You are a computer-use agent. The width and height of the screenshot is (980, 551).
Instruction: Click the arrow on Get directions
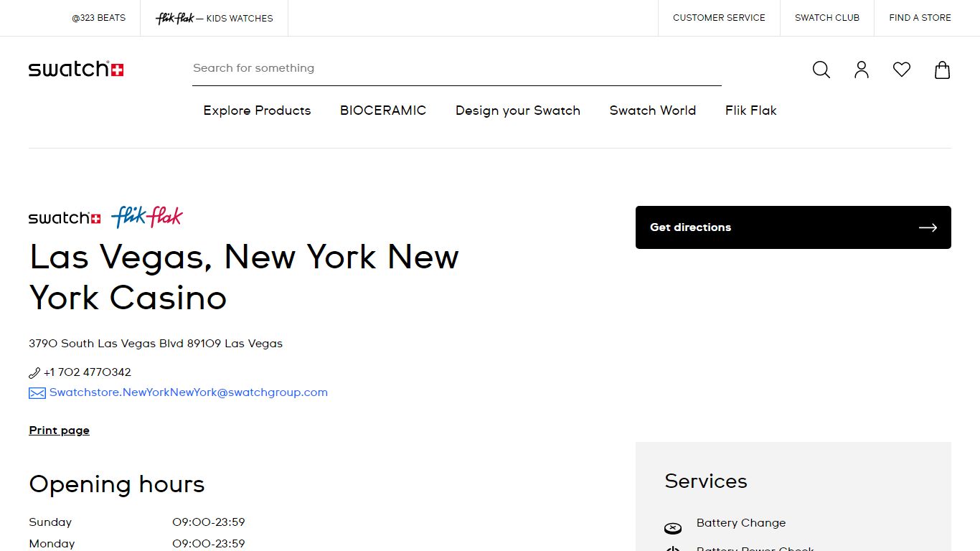pos(928,227)
